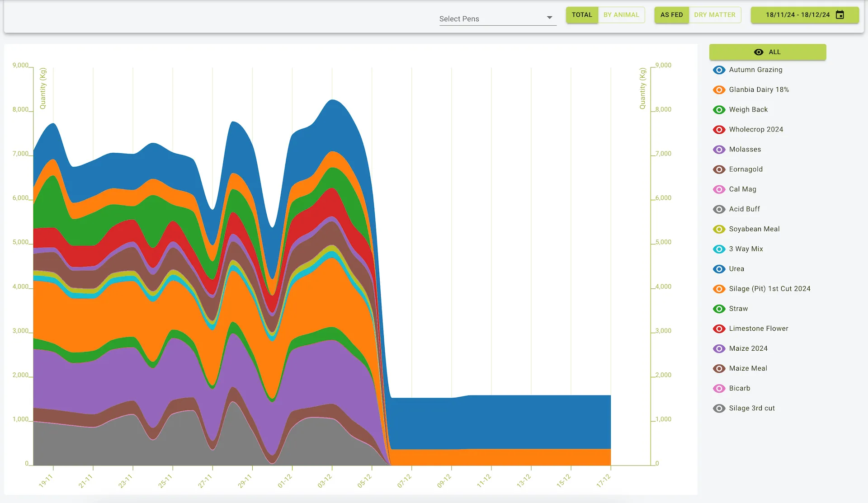This screenshot has height=503, width=868.
Task: Click the Silage 3rd cut legend label
Action: pos(752,408)
